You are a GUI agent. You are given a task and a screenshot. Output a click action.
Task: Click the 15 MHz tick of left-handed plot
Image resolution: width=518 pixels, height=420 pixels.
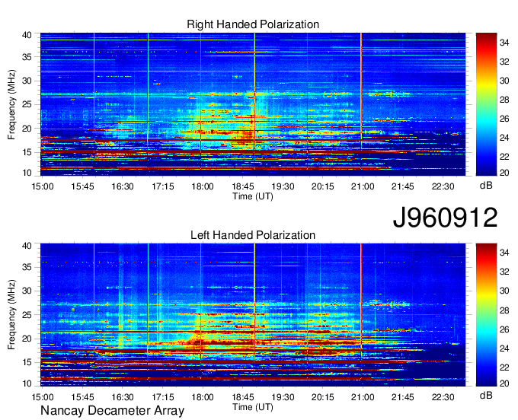(x=27, y=362)
